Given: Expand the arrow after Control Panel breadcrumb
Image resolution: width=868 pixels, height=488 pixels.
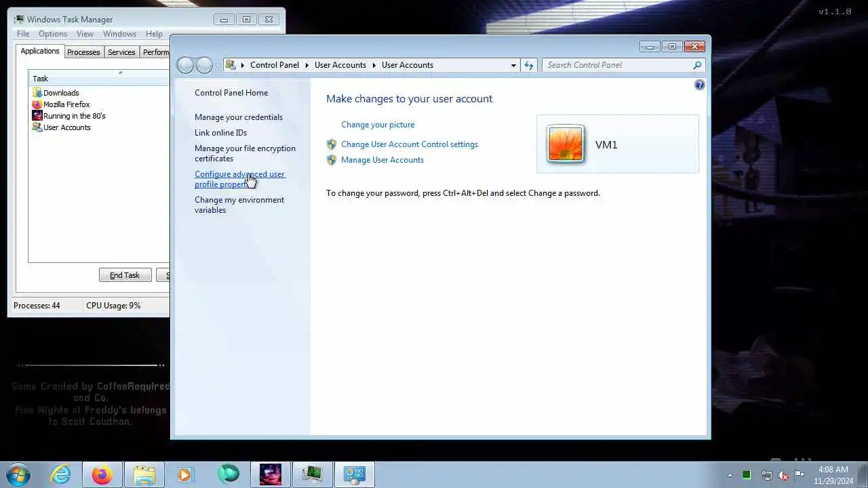Looking at the screenshot, I should [x=307, y=65].
